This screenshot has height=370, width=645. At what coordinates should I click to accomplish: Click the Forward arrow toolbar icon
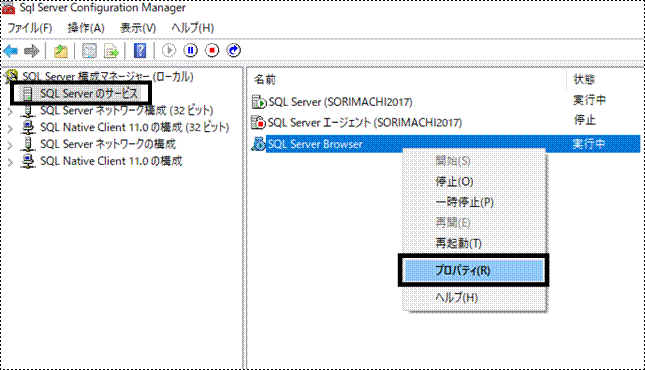(x=31, y=51)
